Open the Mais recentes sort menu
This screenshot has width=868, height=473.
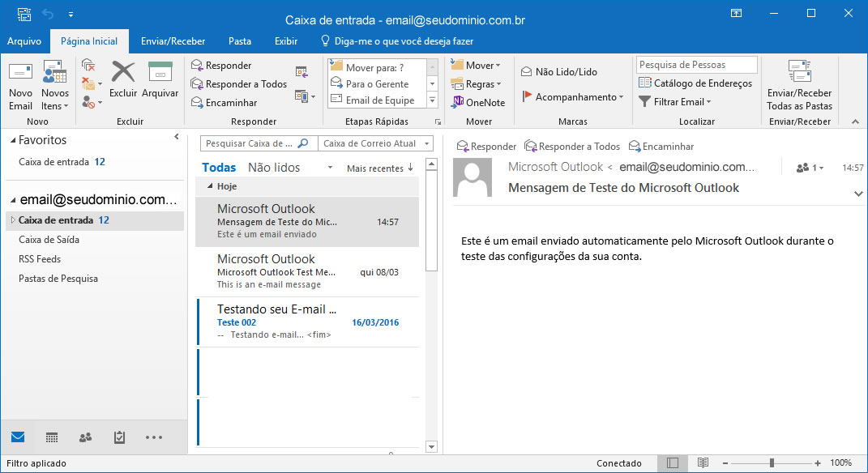pyautogui.click(x=374, y=168)
